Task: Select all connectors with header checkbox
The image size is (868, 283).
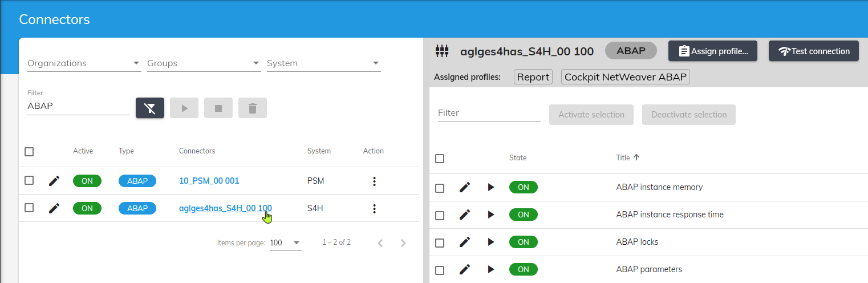Action: [x=29, y=152]
